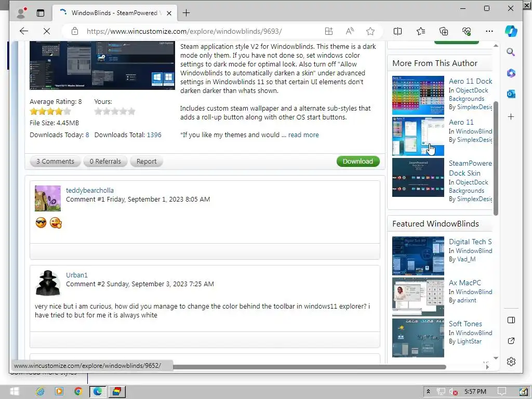The height and width of the screenshot is (399, 532).
Task: Open Windows Start button
Action: click(15, 392)
